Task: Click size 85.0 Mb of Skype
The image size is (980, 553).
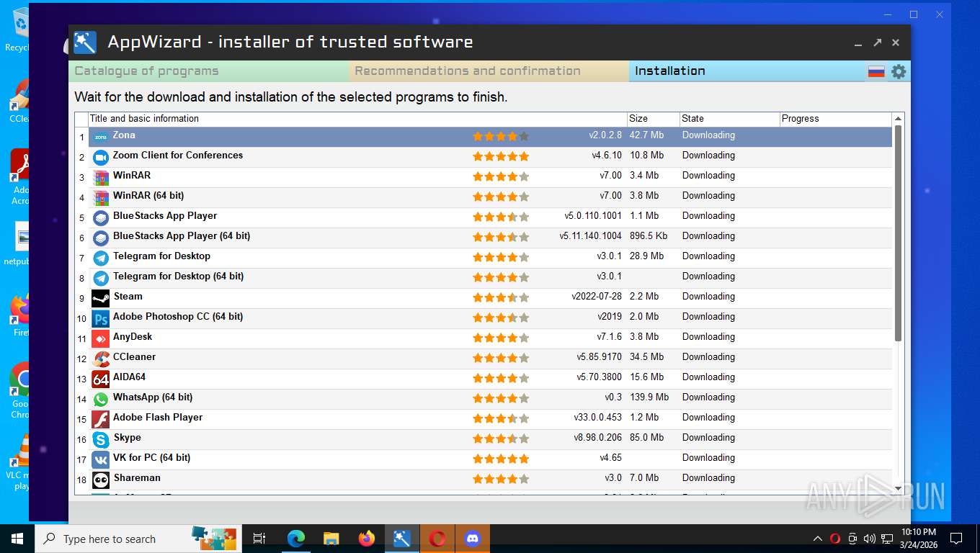Action: [647, 438]
